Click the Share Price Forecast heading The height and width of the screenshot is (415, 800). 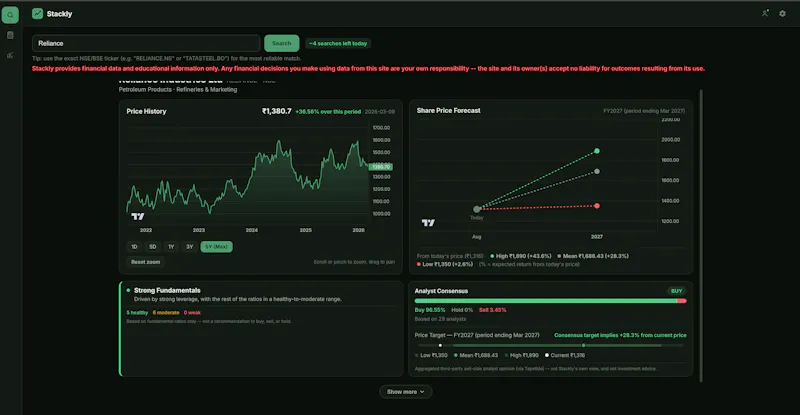click(x=448, y=110)
